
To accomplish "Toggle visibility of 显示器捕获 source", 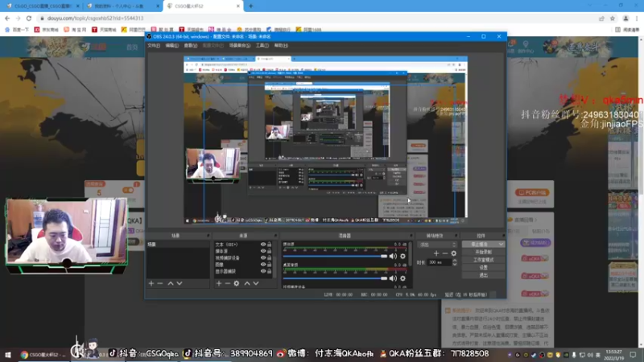I will click(x=263, y=271).
